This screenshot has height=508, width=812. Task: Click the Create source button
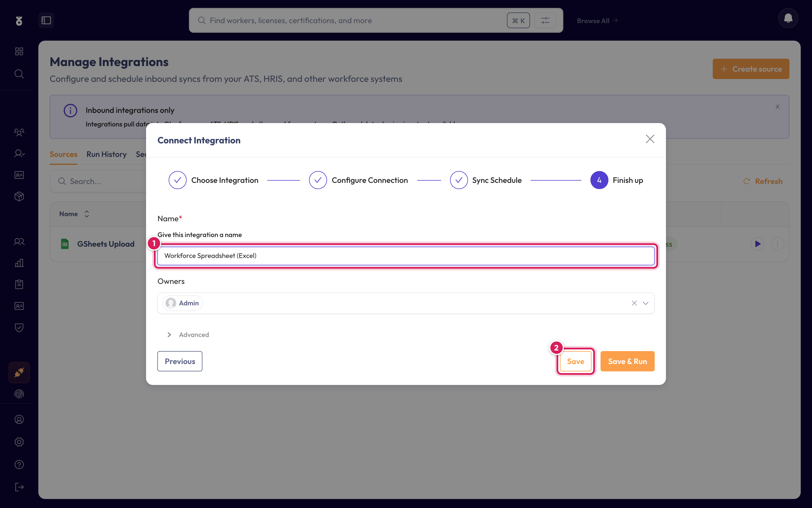pos(751,69)
